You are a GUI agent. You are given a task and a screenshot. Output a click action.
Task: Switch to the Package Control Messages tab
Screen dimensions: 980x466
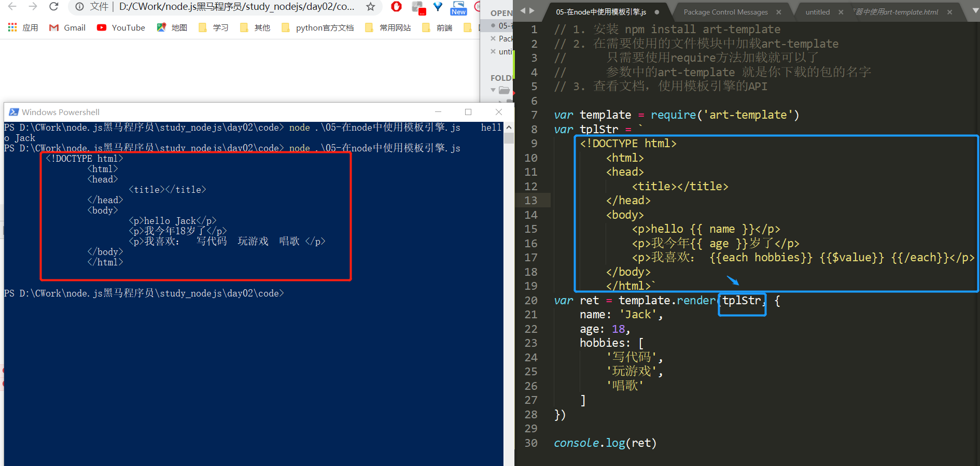coord(725,12)
